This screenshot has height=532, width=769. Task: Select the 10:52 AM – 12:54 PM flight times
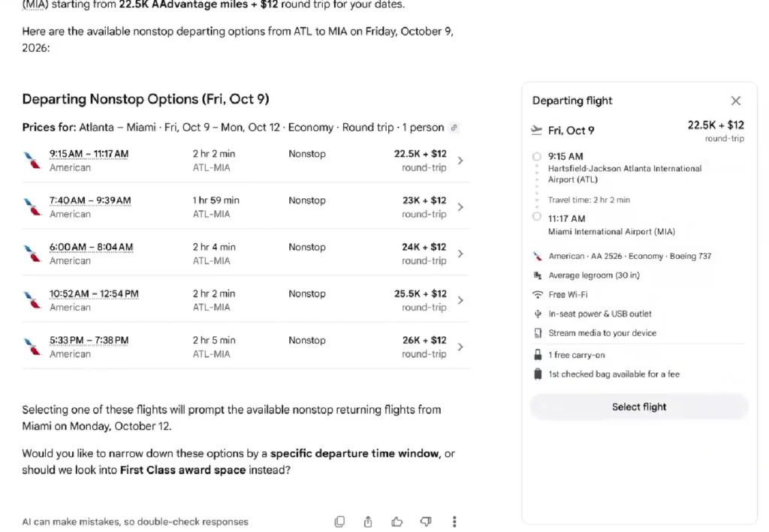click(x=94, y=293)
